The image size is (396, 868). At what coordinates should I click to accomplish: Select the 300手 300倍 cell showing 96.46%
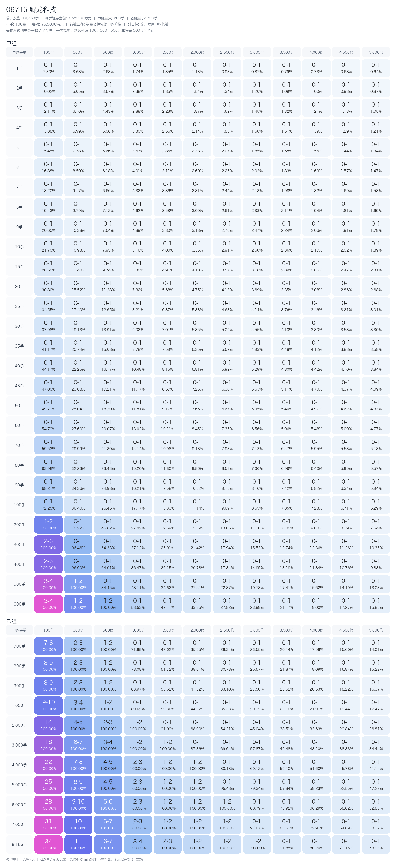[78, 544]
